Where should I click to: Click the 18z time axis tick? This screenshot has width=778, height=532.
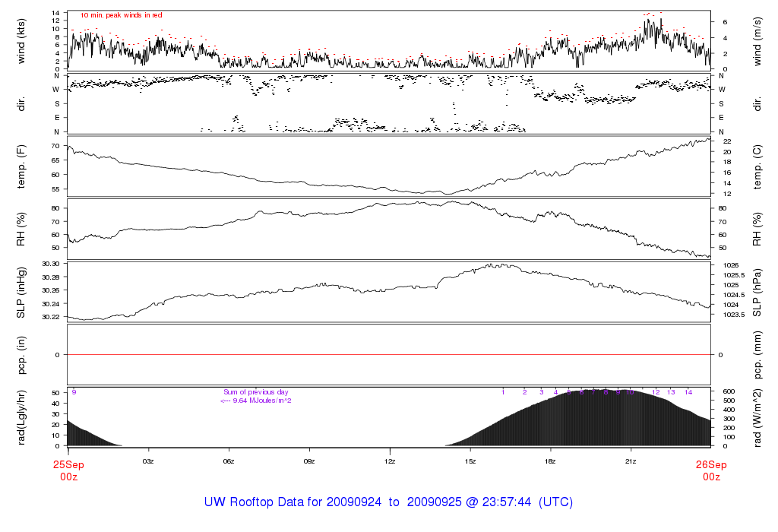click(x=550, y=461)
